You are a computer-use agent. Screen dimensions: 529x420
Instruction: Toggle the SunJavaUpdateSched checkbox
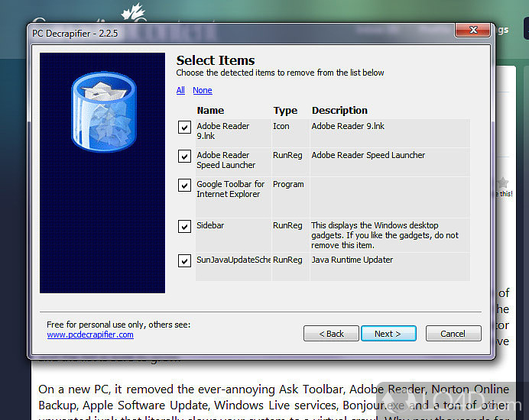coord(184,261)
